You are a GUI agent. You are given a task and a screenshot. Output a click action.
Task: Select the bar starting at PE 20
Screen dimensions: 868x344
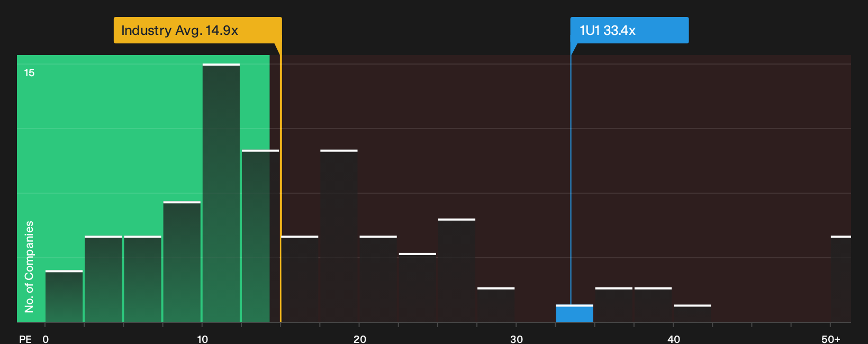(x=378, y=279)
